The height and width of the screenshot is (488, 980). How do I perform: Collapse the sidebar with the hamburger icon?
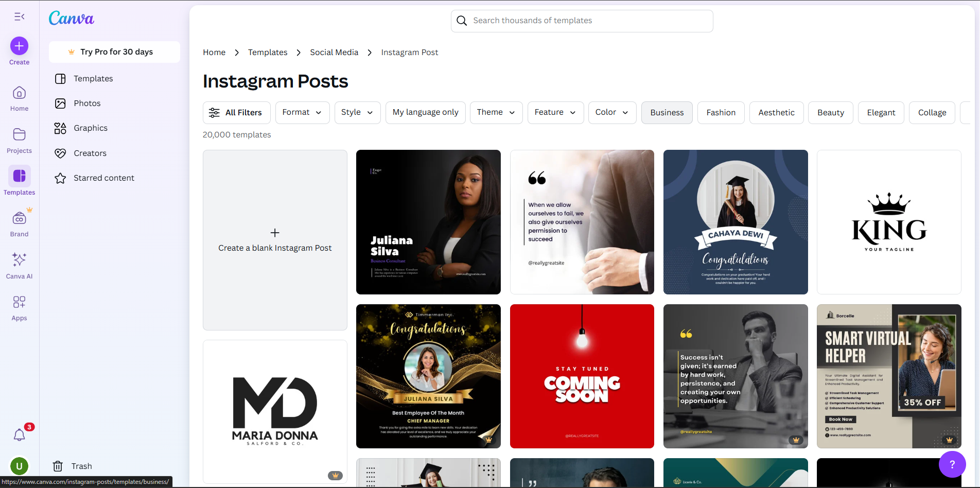[x=19, y=16]
